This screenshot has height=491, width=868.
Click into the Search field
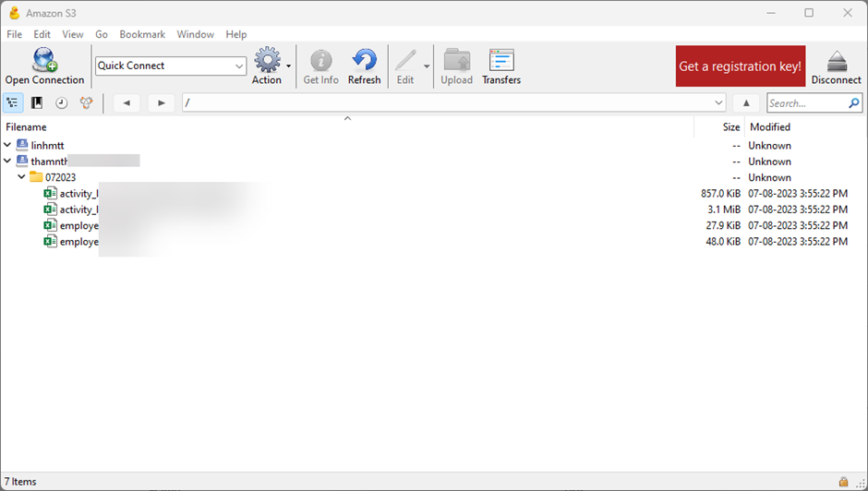[x=806, y=103]
